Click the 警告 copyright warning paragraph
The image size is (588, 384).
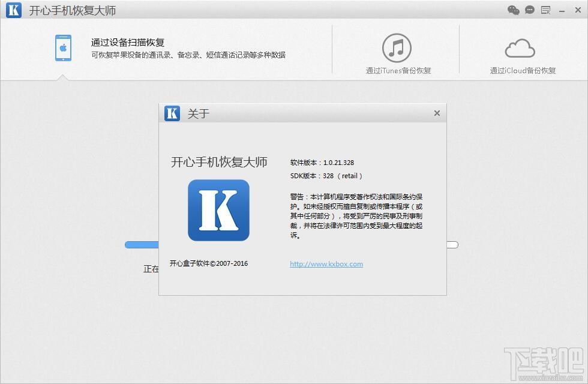point(356,216)
